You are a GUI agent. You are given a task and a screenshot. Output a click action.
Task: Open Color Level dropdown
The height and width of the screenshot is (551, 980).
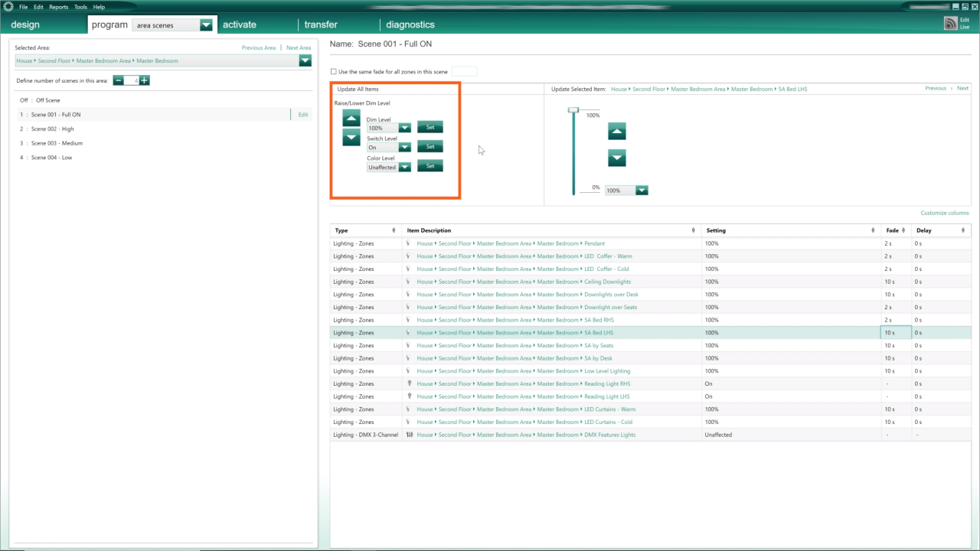[x=404, y=167]
